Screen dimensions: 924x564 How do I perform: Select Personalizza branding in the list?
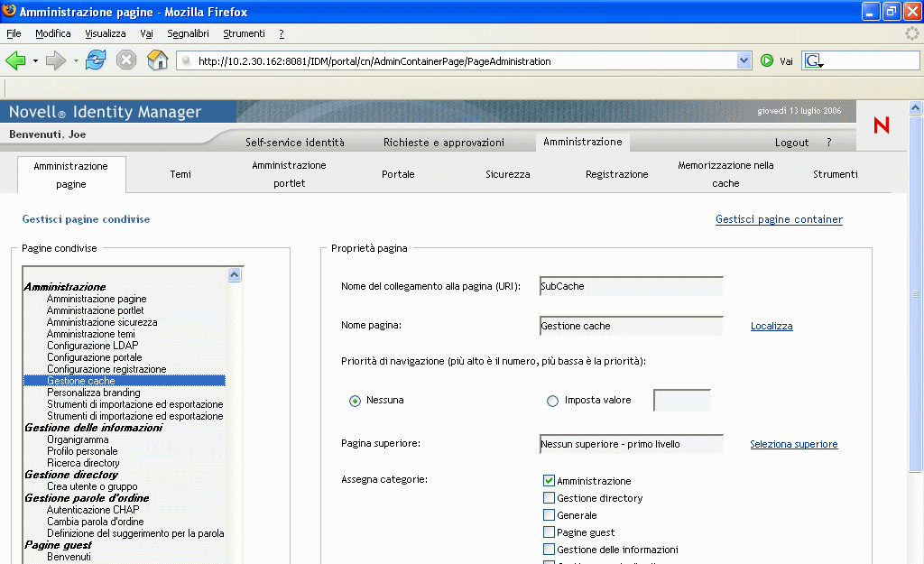coord(94,393)
